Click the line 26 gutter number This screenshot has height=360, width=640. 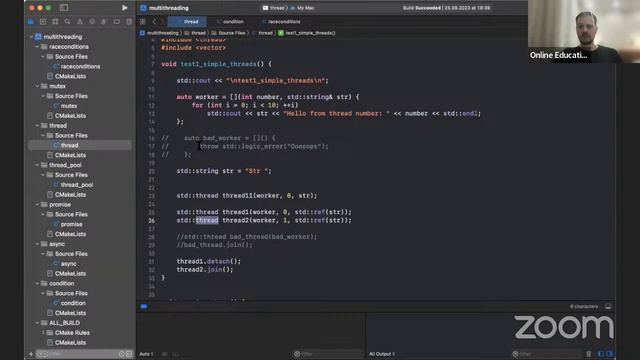(x=151, y=220)
